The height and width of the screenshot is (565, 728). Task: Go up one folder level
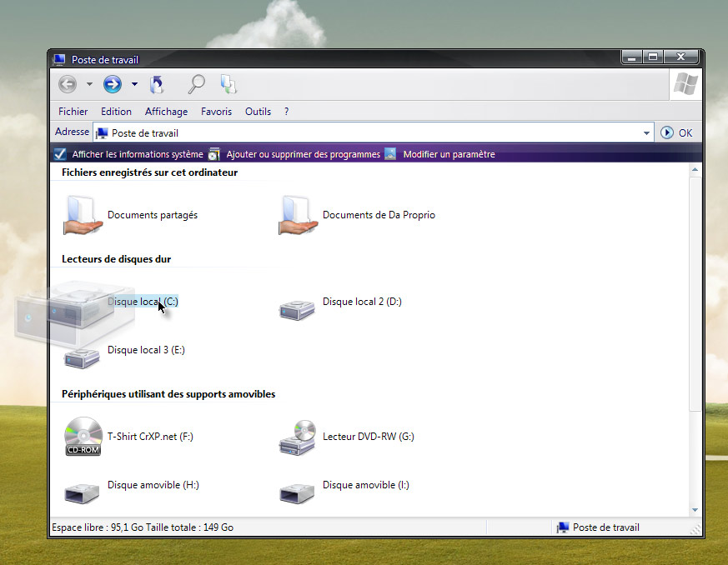click(157, 84)
